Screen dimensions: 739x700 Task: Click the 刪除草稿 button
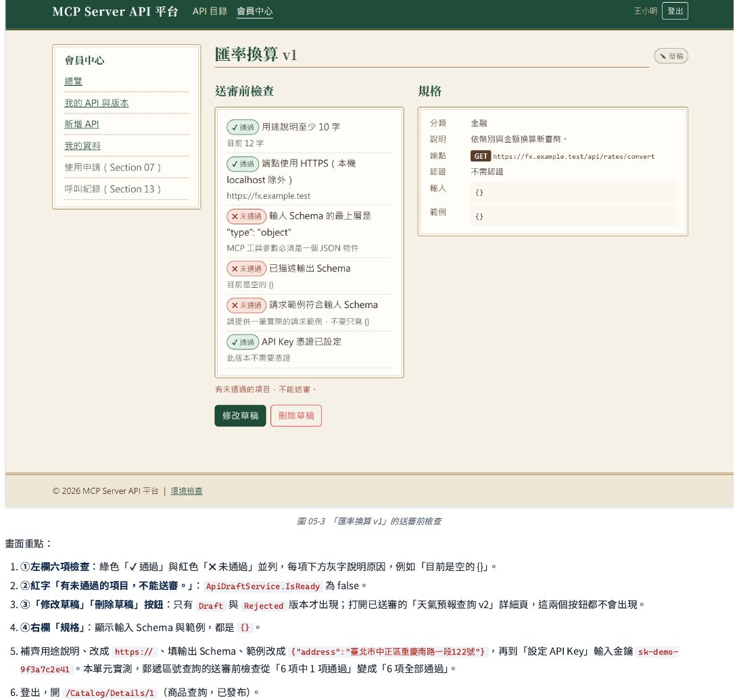(x=296, y=416)
